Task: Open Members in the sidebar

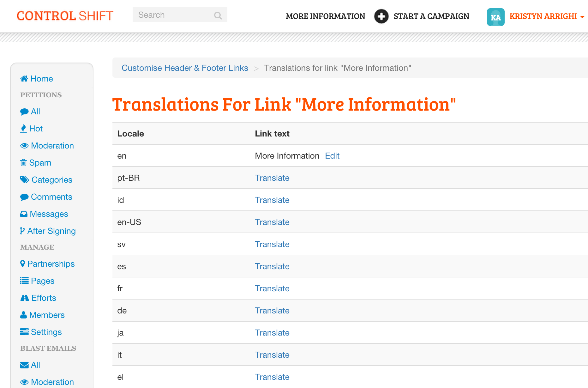Action: point(47,315)
